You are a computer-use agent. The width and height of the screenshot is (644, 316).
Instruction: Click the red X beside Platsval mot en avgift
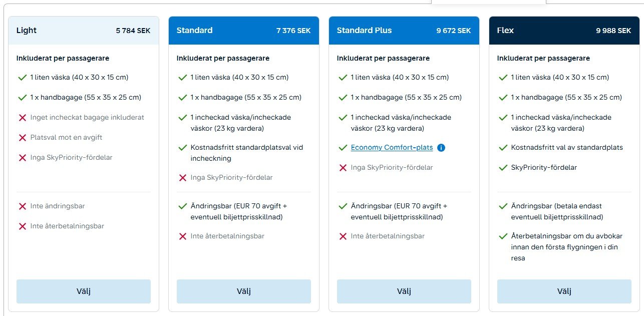click(x=22, y=137)
